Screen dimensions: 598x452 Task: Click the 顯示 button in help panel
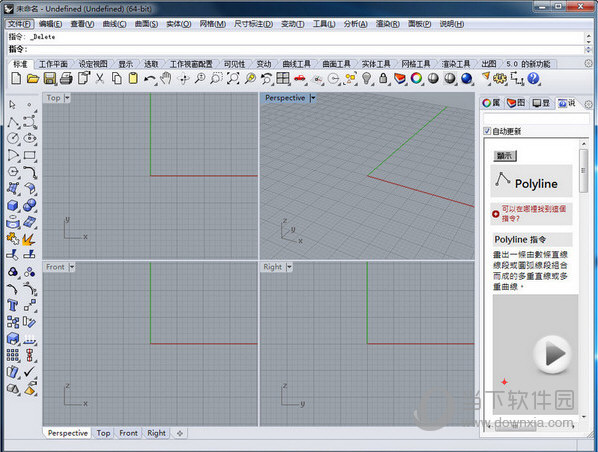[x=505, y=156]
